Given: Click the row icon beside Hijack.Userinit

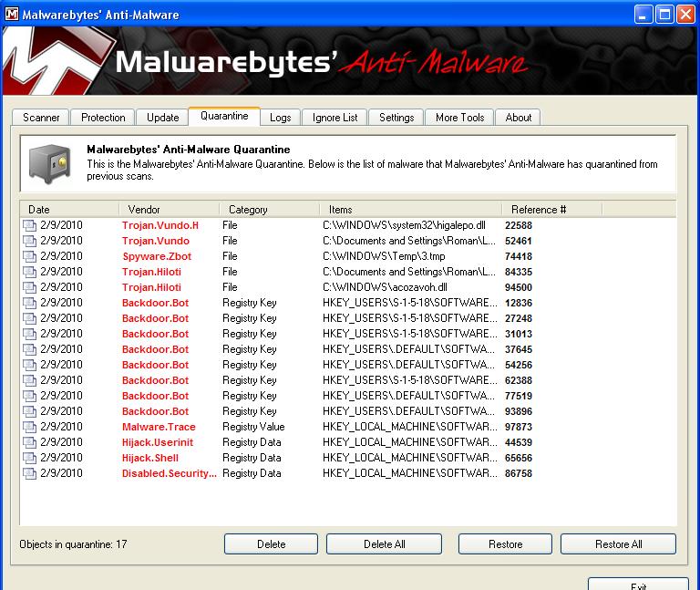Looking at the screenshot, I should (x=30, y=442).
